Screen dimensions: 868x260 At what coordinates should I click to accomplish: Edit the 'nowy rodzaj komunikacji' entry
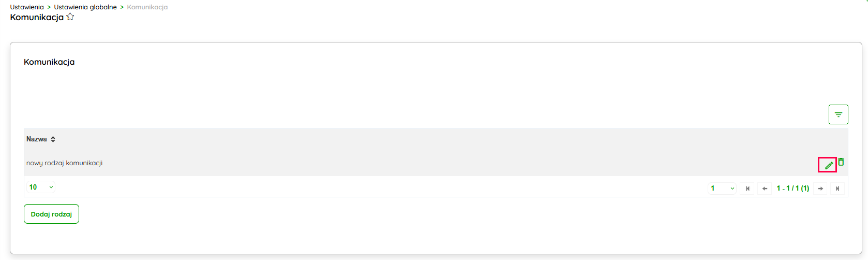tap(828, 165)
